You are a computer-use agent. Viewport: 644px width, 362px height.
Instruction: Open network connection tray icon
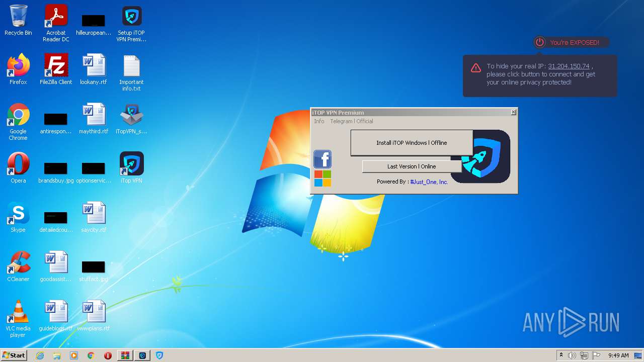[584, 355]
